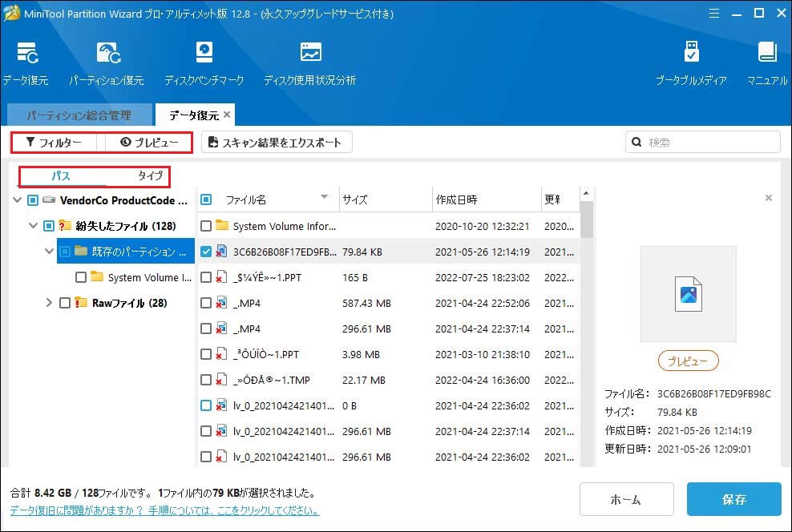The height and width of the screenshot is (532, 792).
Task: Click the folder icon of Rawファイル (28)
Action: tap(80, 302)
